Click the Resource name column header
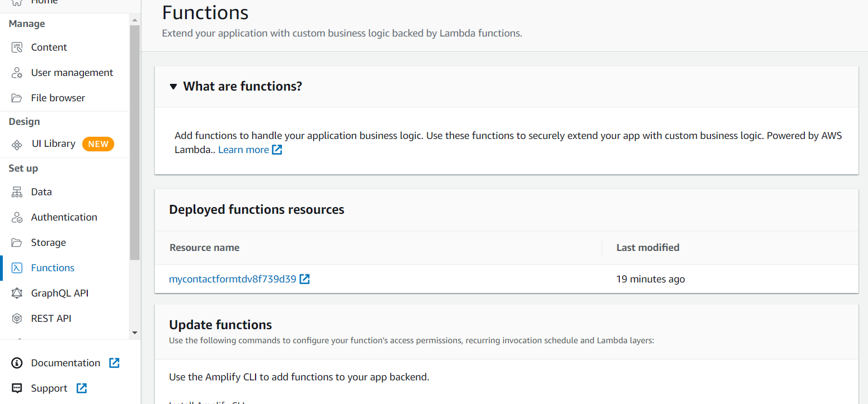The height and width of the screenshot is (404, 868). pyautogui.click(x=204, y=248)
